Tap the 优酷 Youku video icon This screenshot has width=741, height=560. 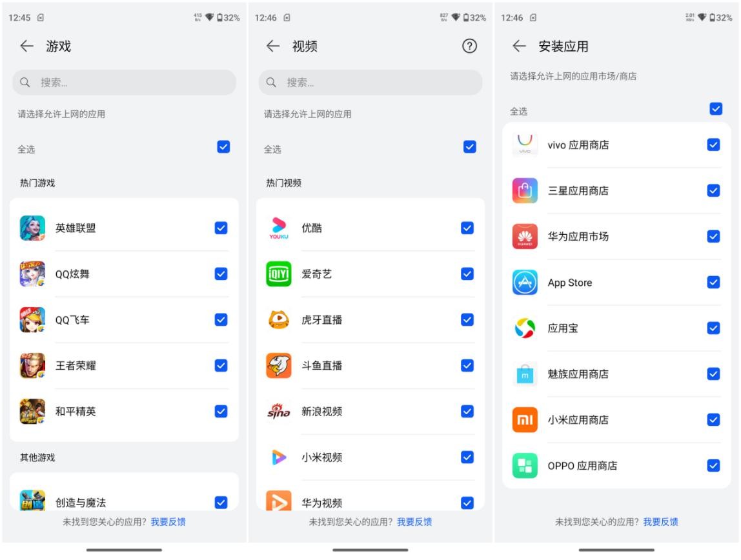[278, 227]
